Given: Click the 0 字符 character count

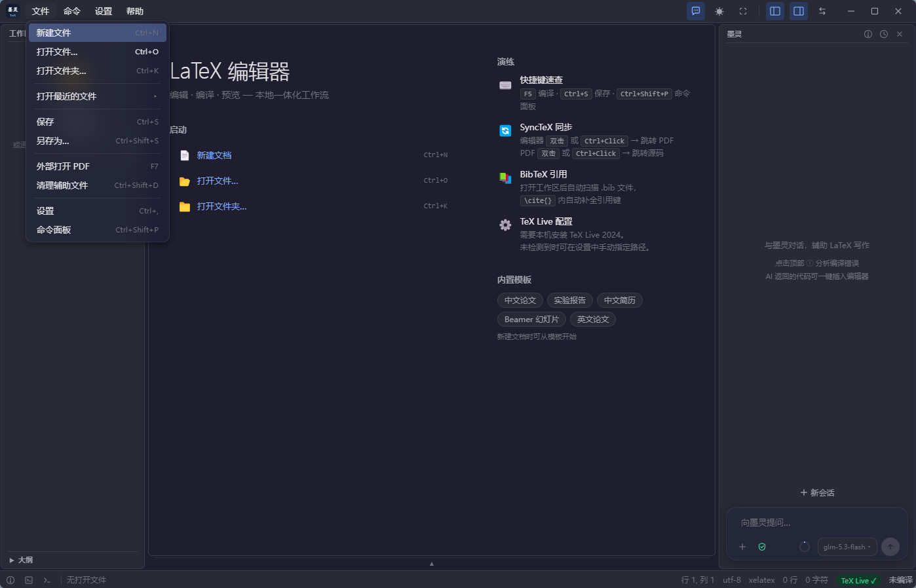Looking at the screenshot, I should tap(817, 580).
